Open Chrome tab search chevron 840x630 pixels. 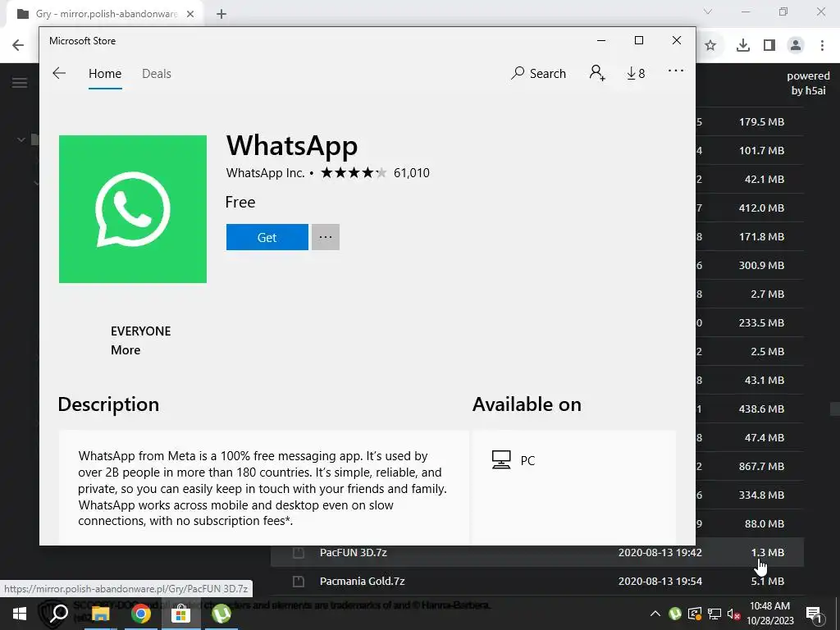pos(708,11)
